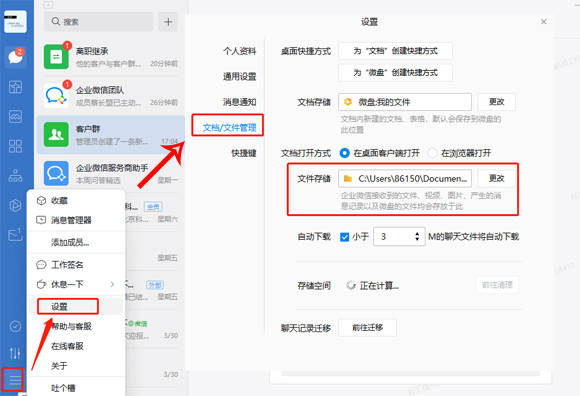Image resolution: width=580 pixels, height=396 pixels.
Task: Open the image-like icon in sidebar
Action: point(15,116)
